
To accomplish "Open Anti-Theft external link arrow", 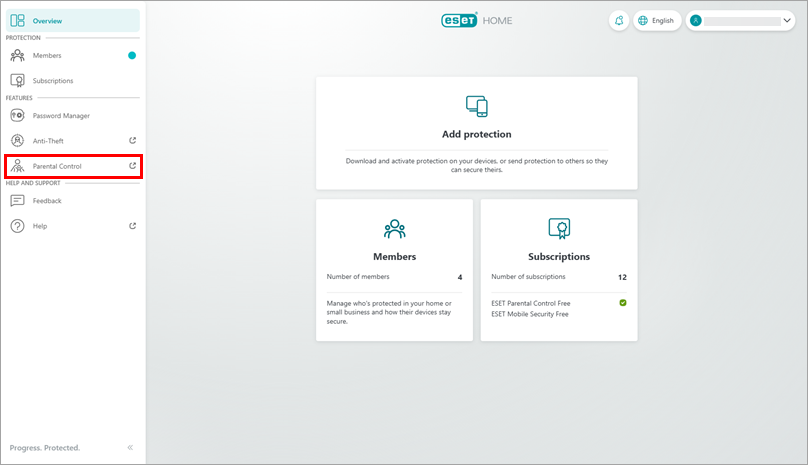I will [133, 141].
